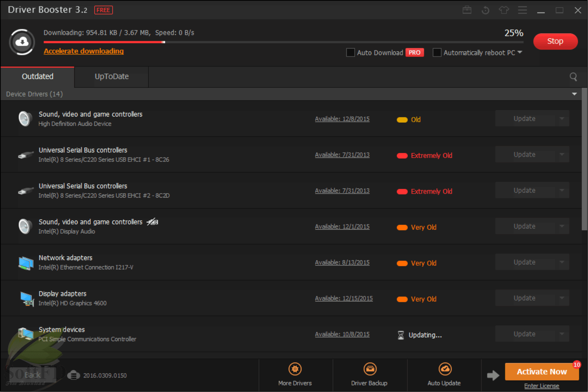Open More Drivers
Viewport: 588px width, 392px height.
point(295,375)
